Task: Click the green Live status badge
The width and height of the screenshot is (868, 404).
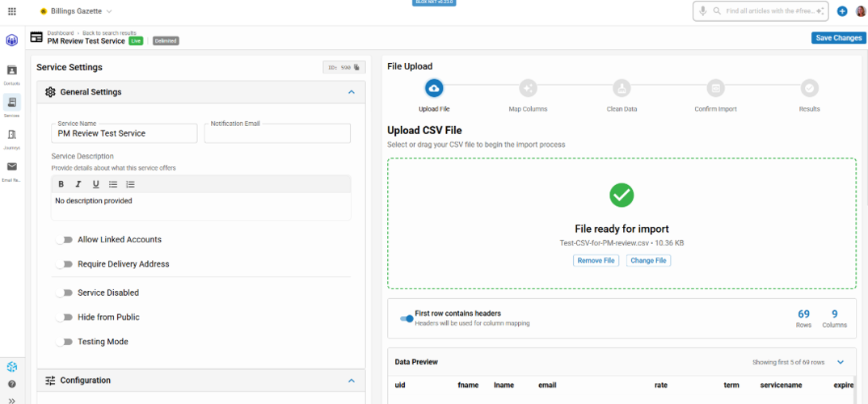Action: [x=136, y=41]
